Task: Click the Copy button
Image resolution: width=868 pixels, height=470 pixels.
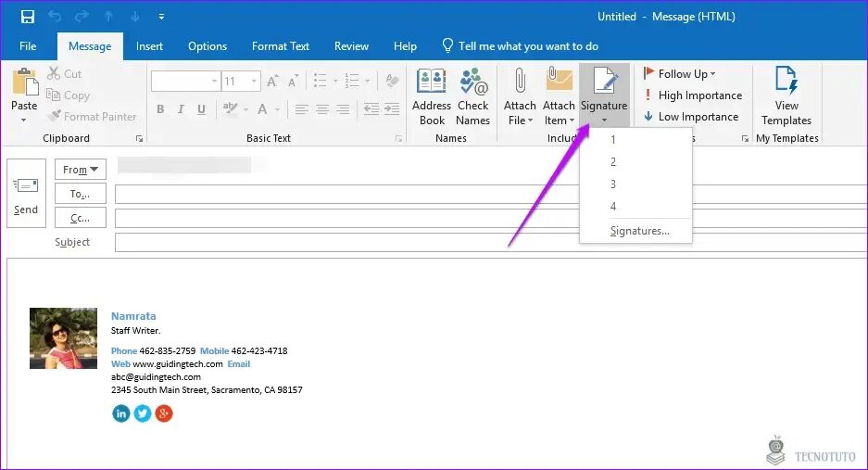Action: (69, 95)
